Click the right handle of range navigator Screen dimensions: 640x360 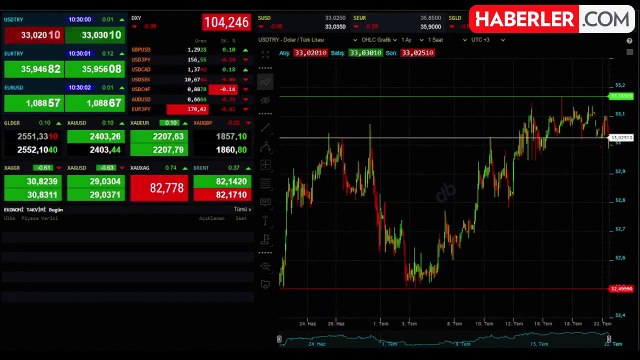(x=608, y=339)
